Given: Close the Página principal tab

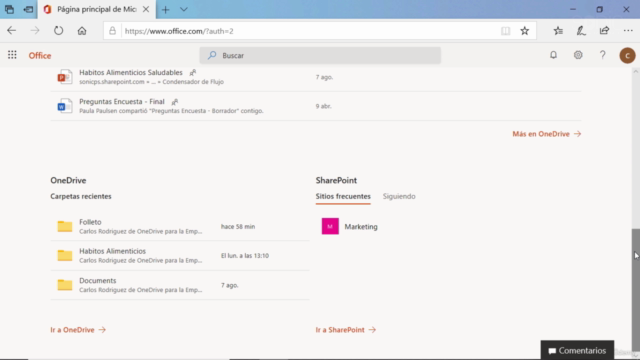Looking at the screenshot, I should 146,9.
